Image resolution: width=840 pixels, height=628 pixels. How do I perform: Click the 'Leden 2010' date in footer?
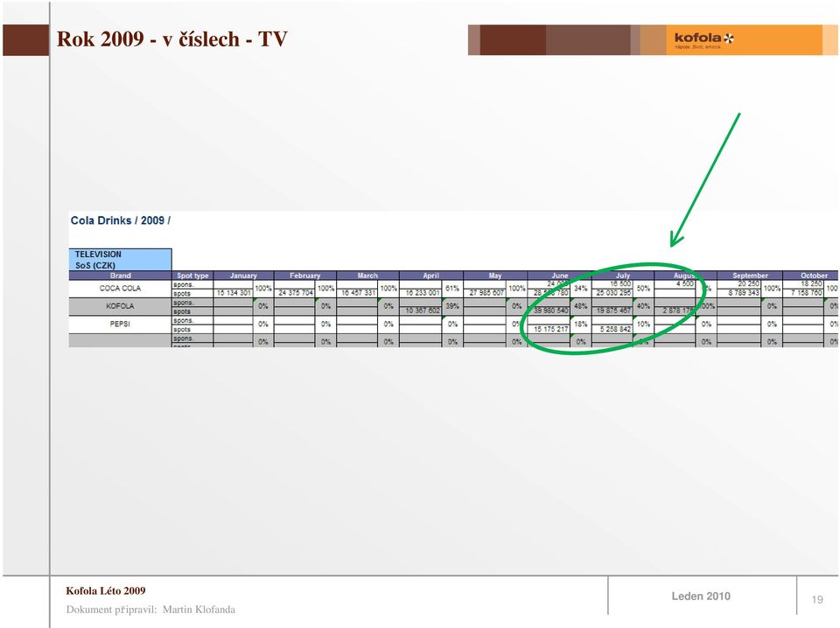tap(701, 597)
